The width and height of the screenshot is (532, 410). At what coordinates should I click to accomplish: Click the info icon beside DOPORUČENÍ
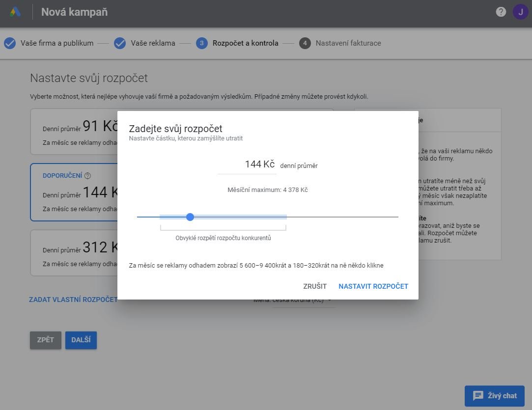[87, 176]
